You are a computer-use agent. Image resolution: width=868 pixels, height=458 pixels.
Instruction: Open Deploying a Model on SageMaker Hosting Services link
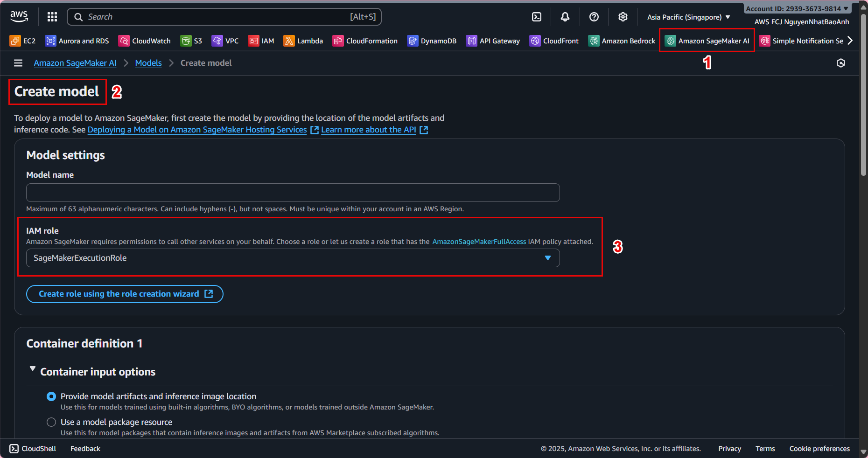197,130
